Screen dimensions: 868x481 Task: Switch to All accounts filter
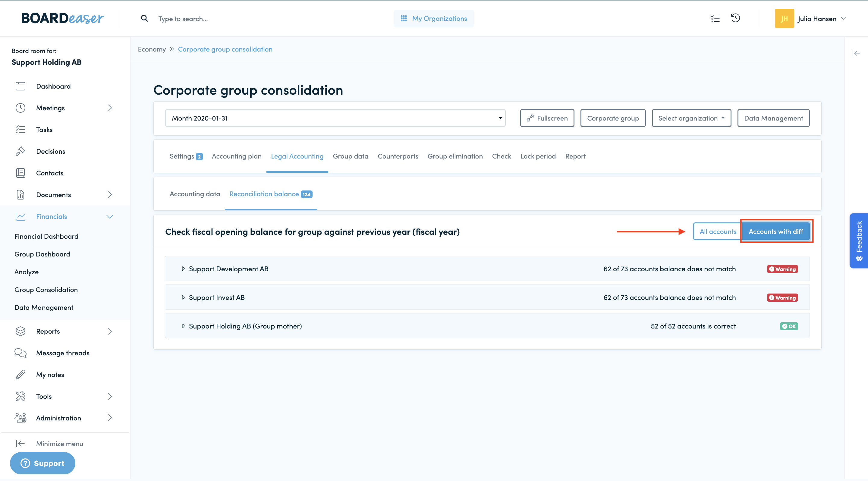tap(718, 231)
